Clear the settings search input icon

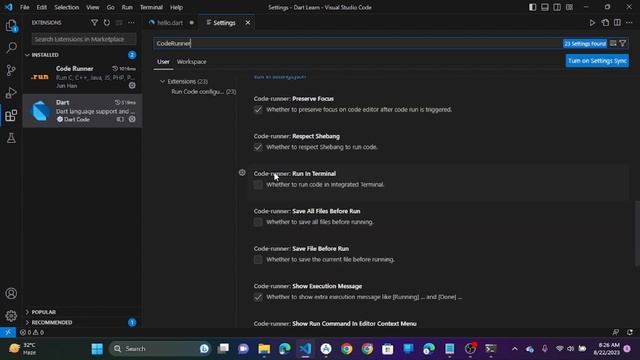(613, 43)
